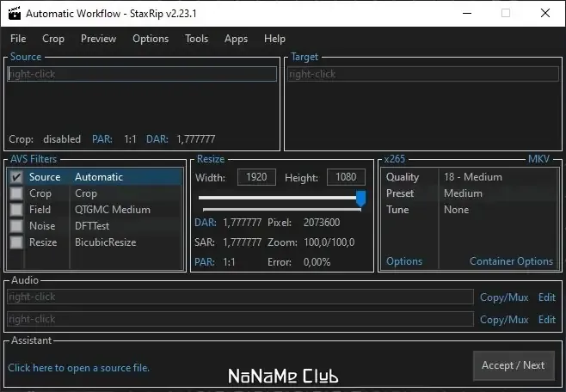The width and height of the screenshot is (566, 392).
Task: Open x265 encoder Options link
Action: [404, 261]
